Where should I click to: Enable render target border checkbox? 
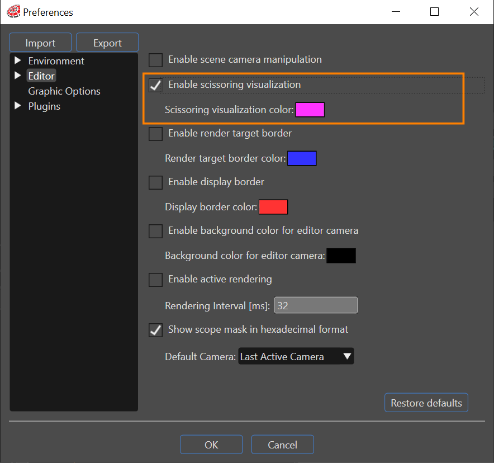coord(156,134)
